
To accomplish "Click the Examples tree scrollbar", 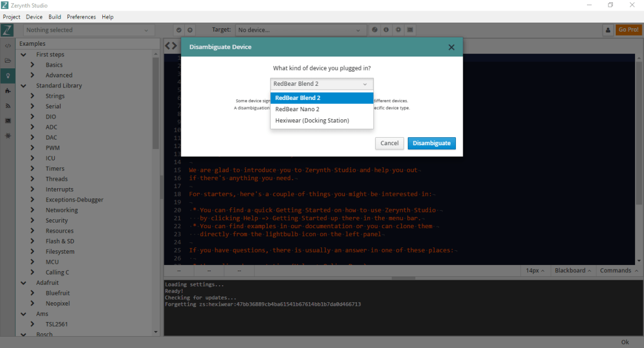I will click(x=156, y=103).
